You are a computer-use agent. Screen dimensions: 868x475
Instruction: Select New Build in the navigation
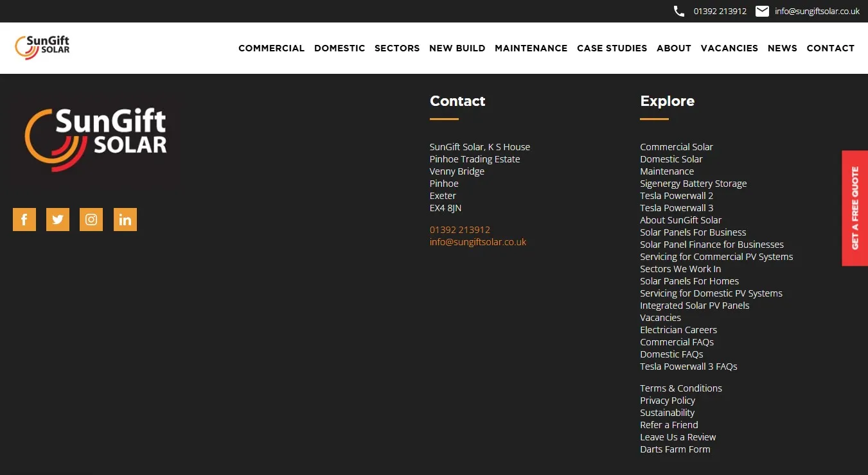(457, 48)
